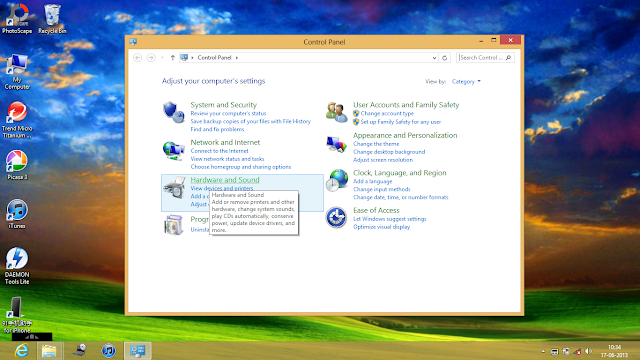640x360 pixels.
Task: Click the volume speaker tray icon
Action: pos(588,351)
